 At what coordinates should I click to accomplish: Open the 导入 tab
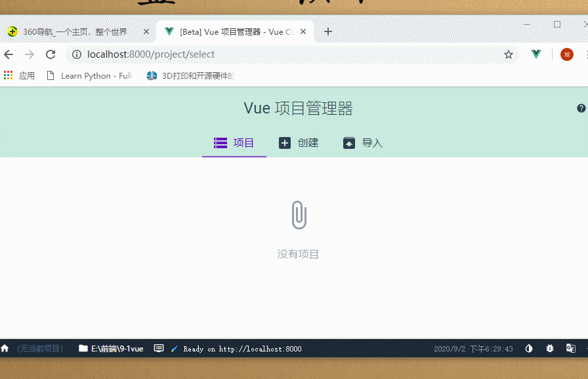tap(363, 143)
